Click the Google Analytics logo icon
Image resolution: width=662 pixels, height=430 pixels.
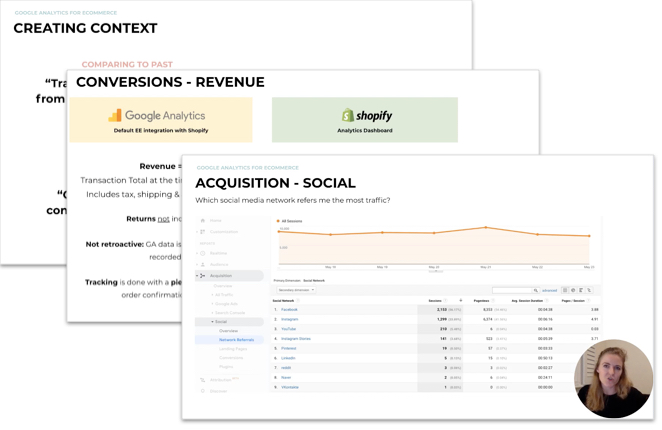tap(115, 115)
